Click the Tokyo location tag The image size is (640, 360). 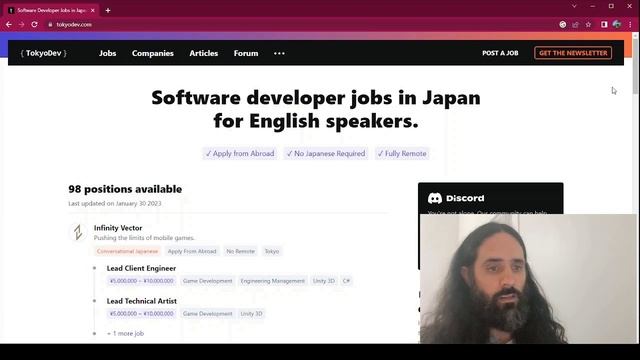272,251
